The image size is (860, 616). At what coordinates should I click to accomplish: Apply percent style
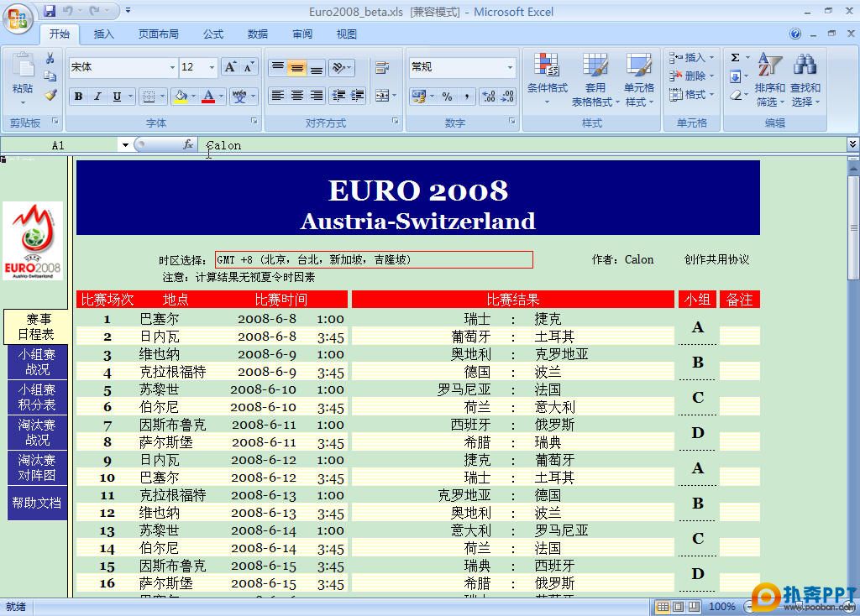pyautogui.click(x=447, y=97)
